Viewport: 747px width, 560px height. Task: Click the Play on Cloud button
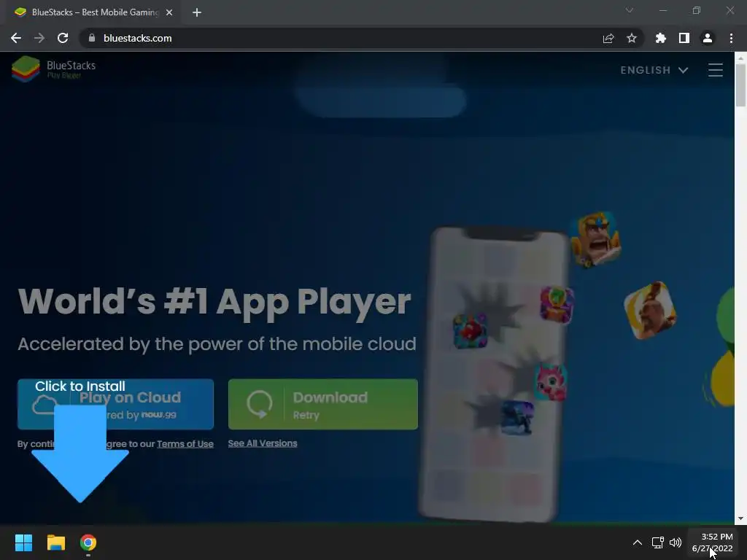115,404
